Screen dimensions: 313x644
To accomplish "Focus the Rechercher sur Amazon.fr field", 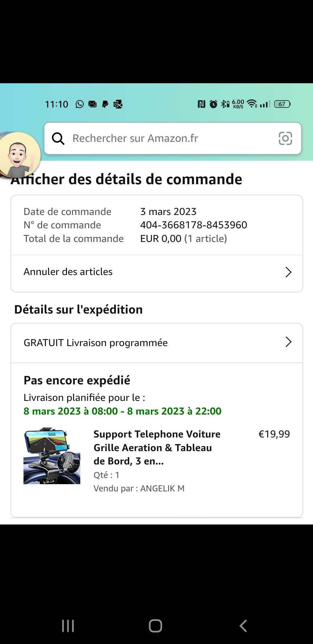I will click(173, 138).
